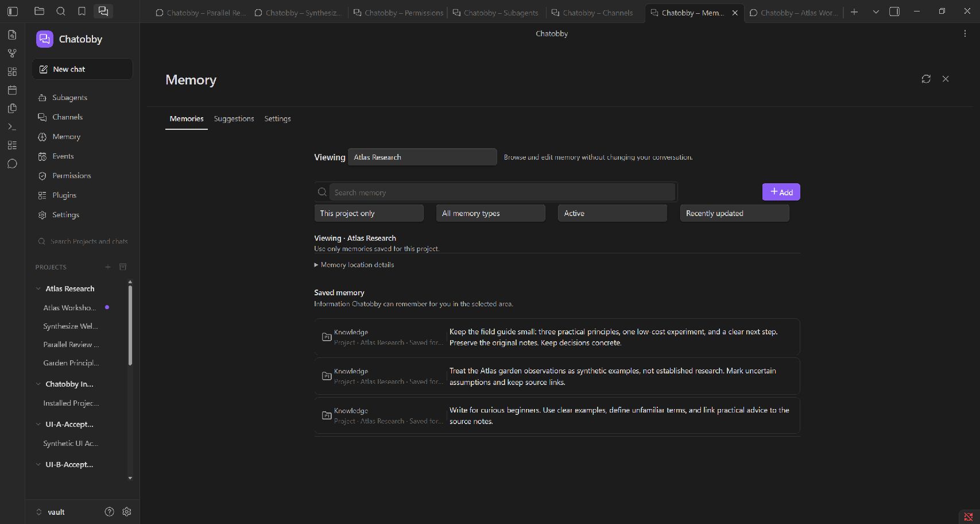Open vault settings gear at bottom
This screenshot has width=980, height=524.
pos(127,511)
